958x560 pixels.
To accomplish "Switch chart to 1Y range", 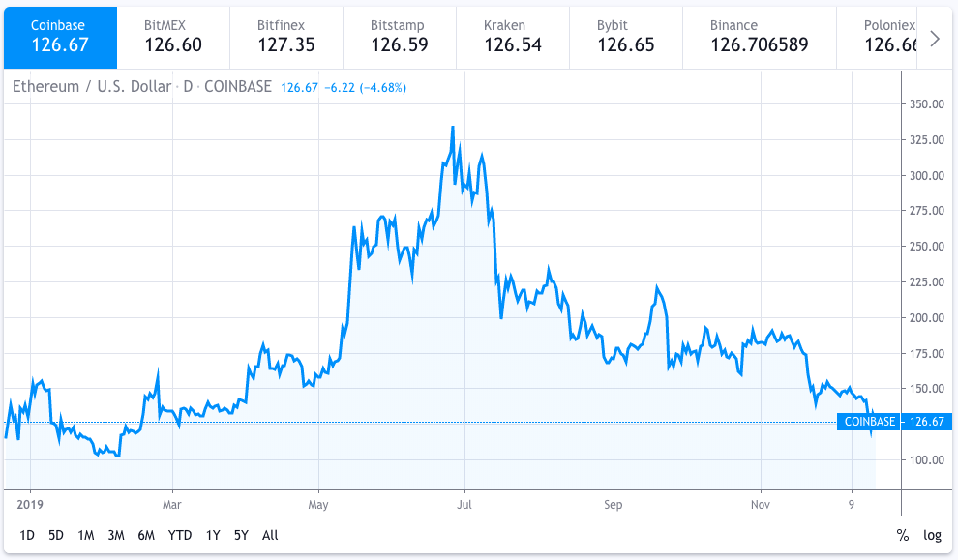I will [x=213, y=535].
